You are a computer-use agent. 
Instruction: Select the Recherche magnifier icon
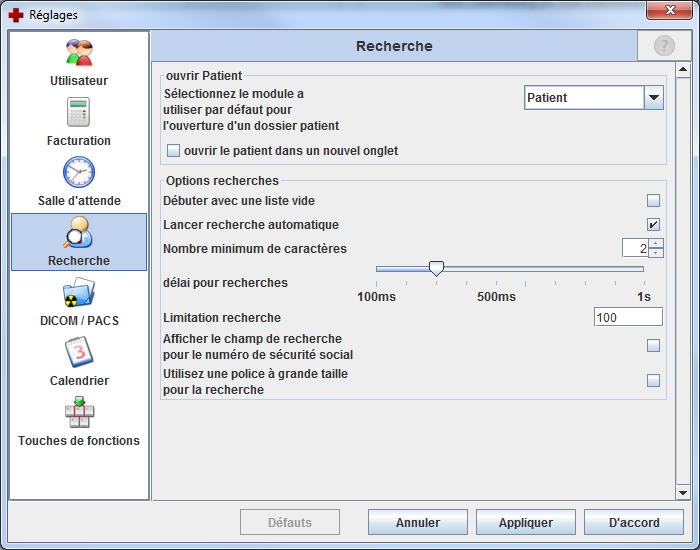[x=79, y=232]
